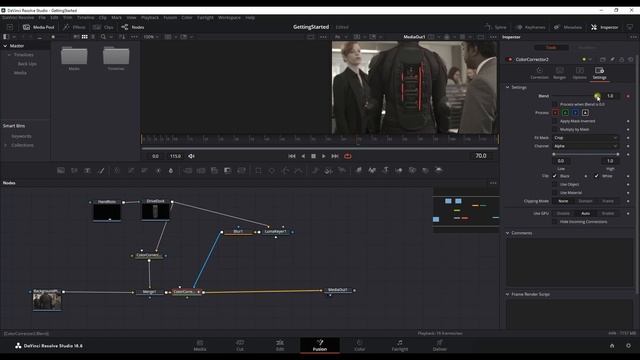Add a Text 3D tool from the toolbar
Screen dimensions: 640x360
385,171
